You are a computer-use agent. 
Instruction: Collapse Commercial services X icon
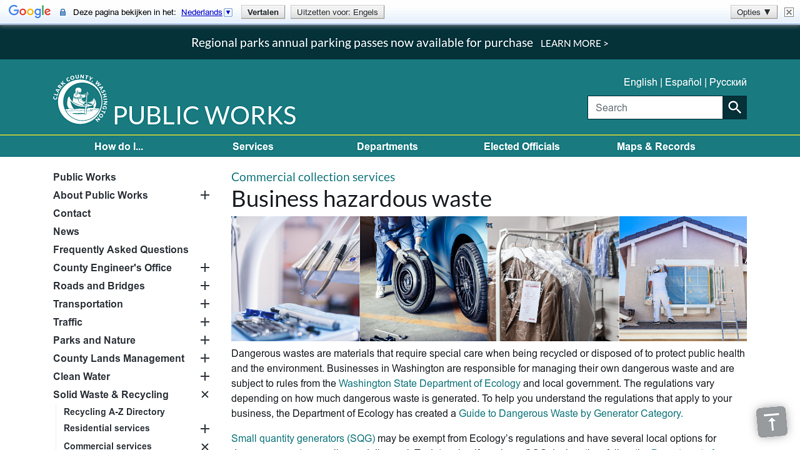click(205, 446)
